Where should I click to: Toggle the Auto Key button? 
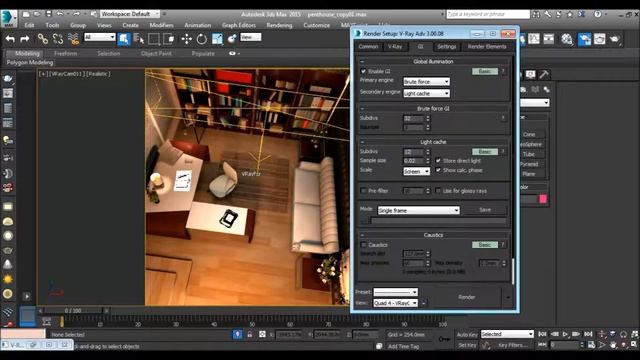pos(467,334)
